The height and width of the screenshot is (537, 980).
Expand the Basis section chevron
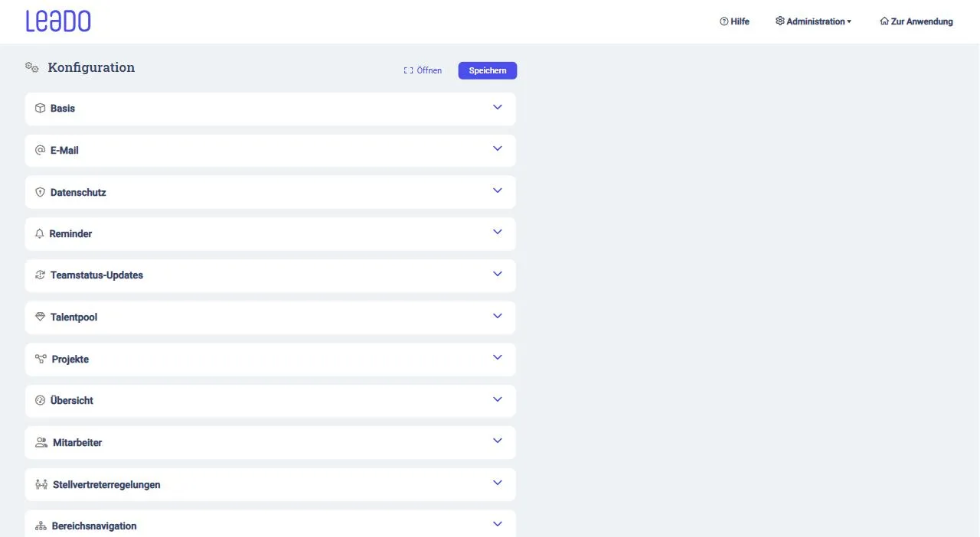498,108
